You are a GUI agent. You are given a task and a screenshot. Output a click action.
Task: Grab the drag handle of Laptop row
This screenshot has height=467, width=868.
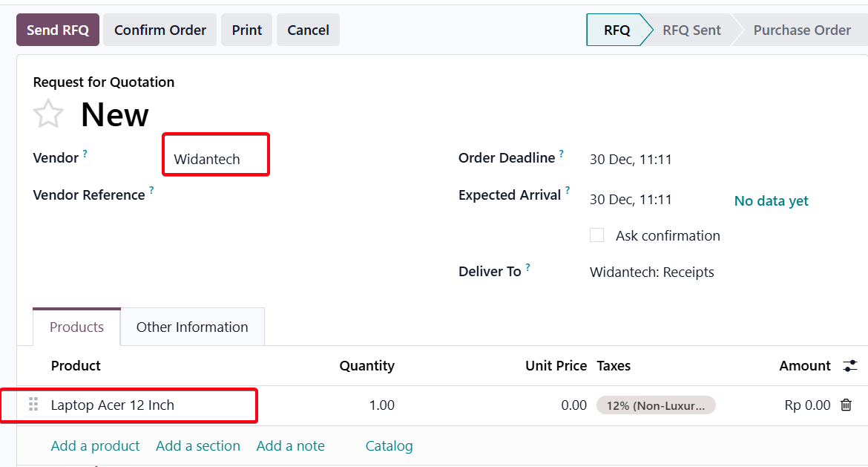[x=33, y=405]
